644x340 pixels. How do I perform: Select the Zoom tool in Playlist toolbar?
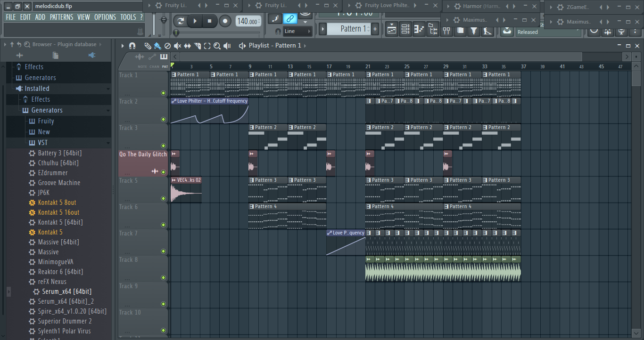pyautogui.click(x=217, y=46)
